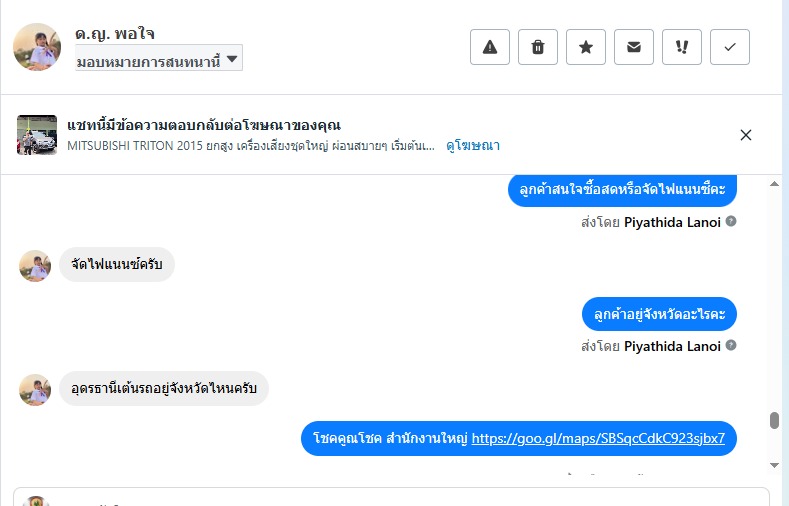
Task: Click the message reply input box
Action: coord(400,498)
